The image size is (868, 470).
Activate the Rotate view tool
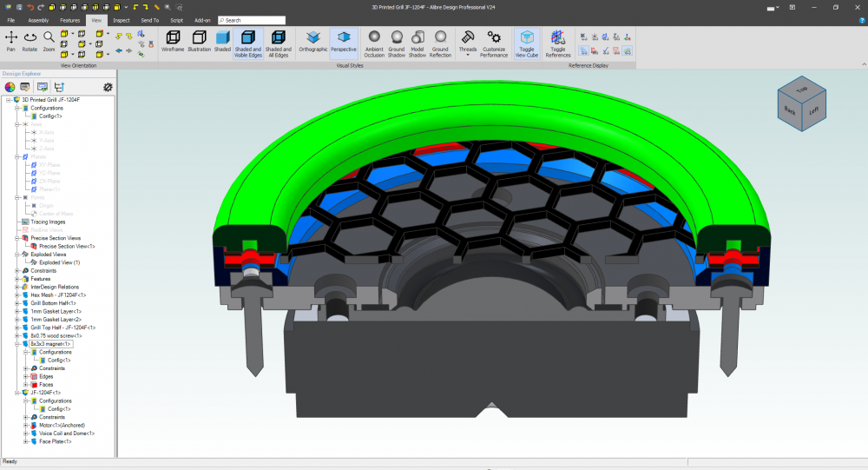point(30,41)
